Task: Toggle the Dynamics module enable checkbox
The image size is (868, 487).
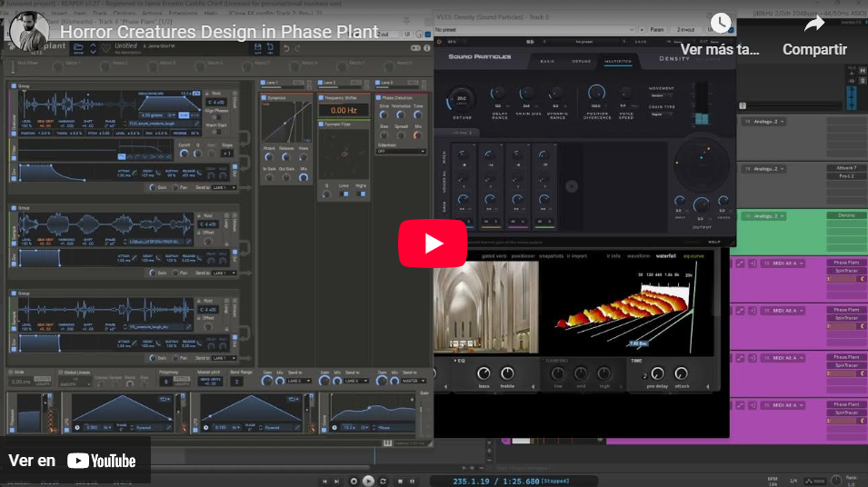Action: click(264, 96)
